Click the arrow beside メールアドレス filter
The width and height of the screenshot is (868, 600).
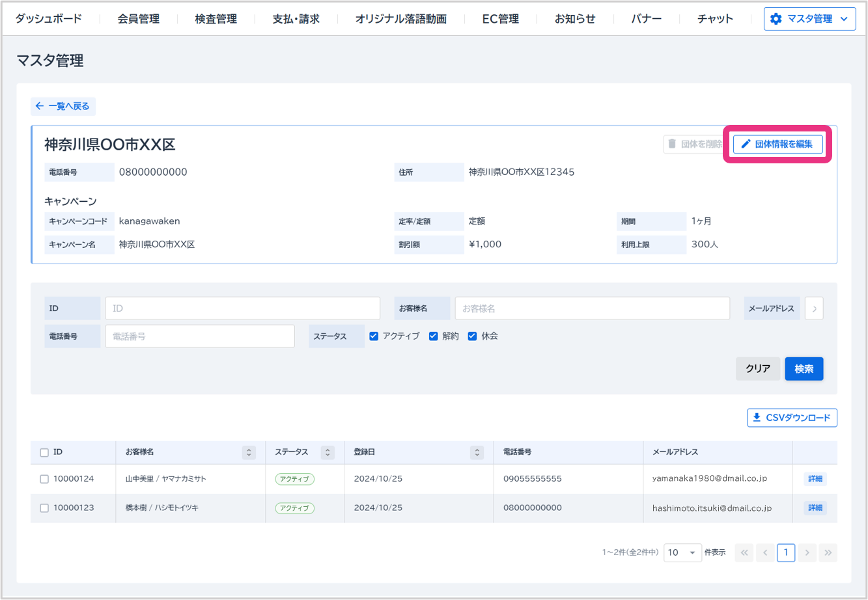(814, 308)
